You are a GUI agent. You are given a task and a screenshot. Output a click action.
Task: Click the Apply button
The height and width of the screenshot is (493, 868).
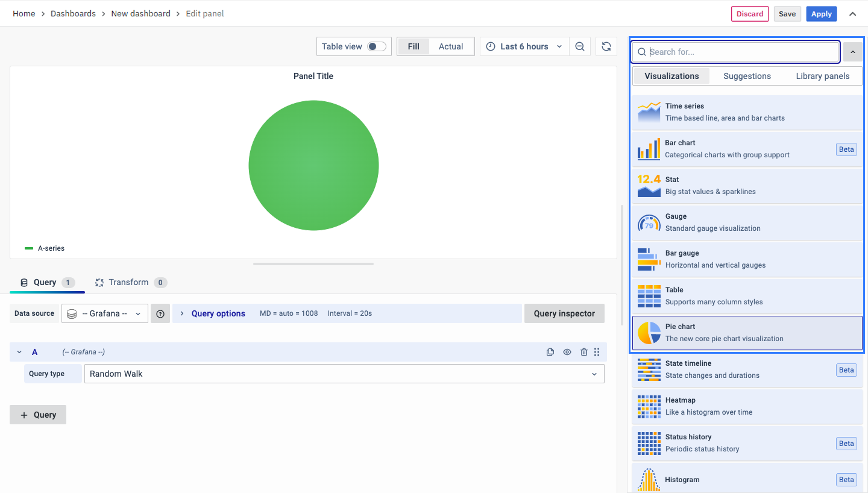(821, 14)
